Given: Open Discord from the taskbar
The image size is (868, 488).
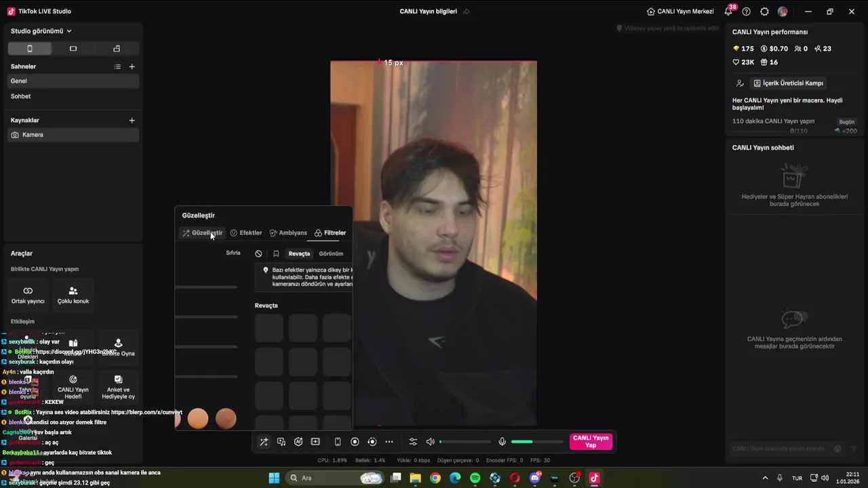Looking at the screenshot, I should tap(534, 478).
